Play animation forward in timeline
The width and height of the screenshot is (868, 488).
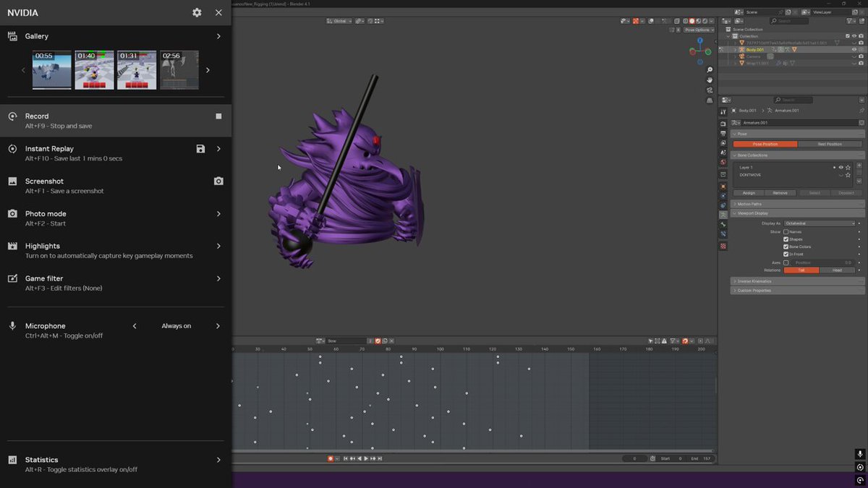[366, 458]
